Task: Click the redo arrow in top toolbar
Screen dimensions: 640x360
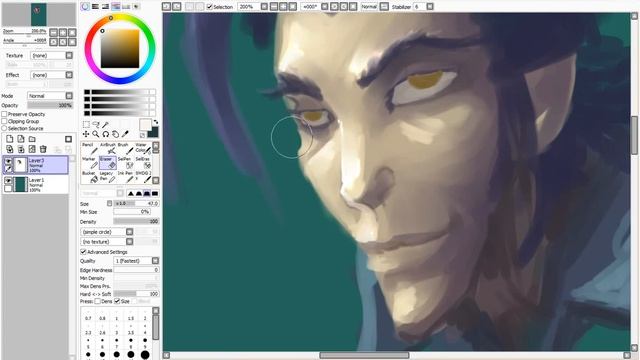Action: [x=176, y=7]
